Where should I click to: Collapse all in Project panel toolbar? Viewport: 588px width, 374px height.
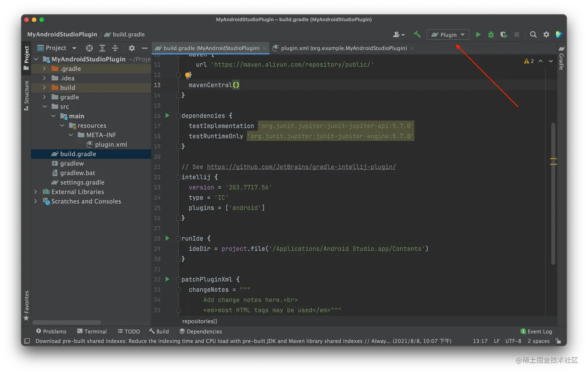pos(115,48)
